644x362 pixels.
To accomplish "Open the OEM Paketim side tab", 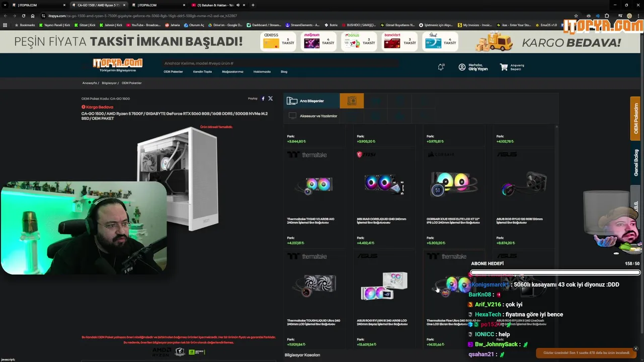I will pos(635,119).
